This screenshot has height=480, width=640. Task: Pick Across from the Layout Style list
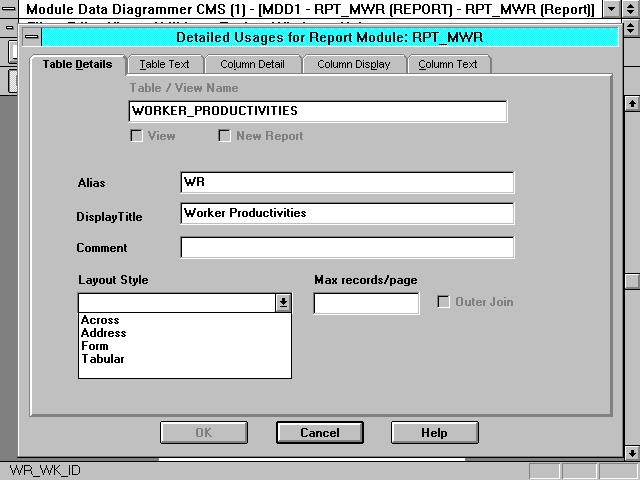(x=100, y=320)
